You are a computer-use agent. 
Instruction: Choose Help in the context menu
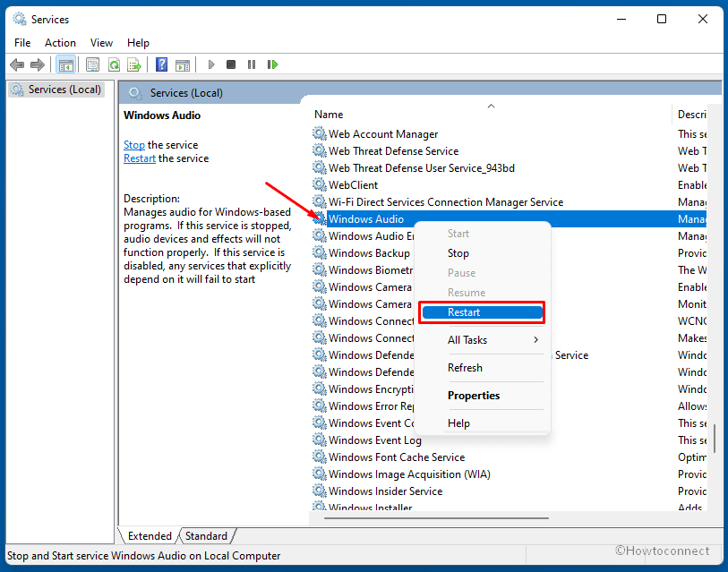tap(482, 423)
